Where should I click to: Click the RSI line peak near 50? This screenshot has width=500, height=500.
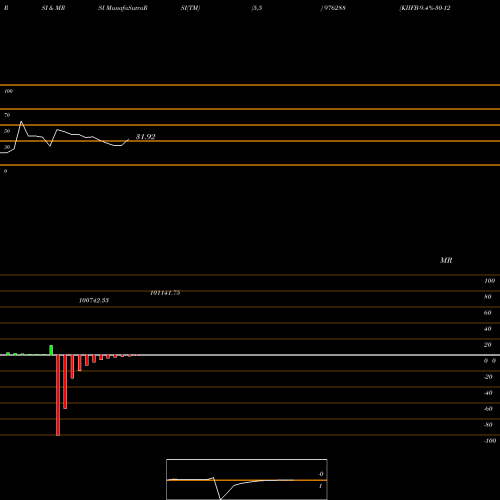(x=21, y=121)
